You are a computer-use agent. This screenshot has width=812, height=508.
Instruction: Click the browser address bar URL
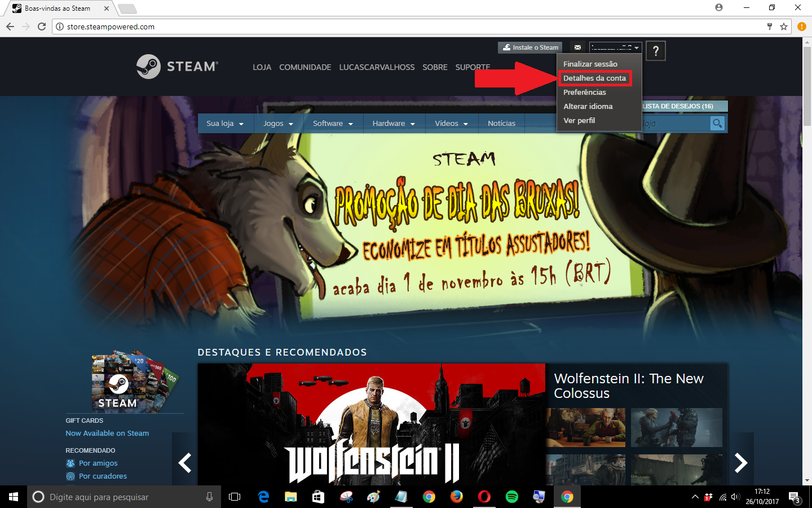click(x=111, y=27)
